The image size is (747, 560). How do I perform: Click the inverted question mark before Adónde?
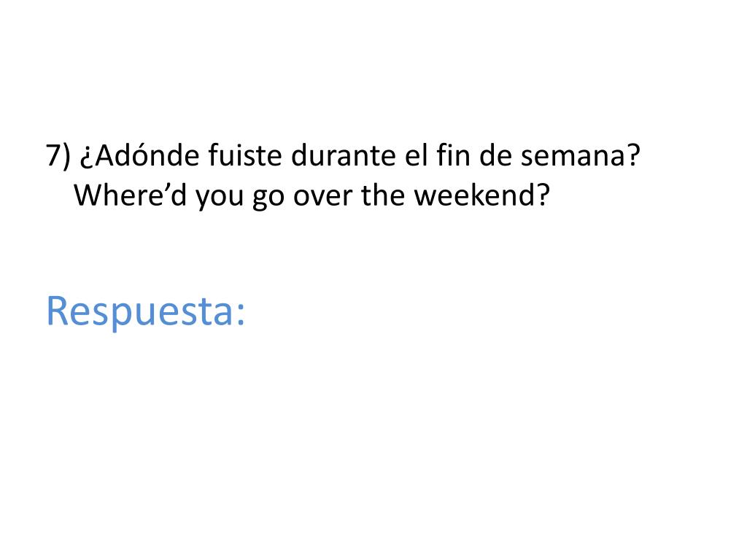click(x=85, y=158)
